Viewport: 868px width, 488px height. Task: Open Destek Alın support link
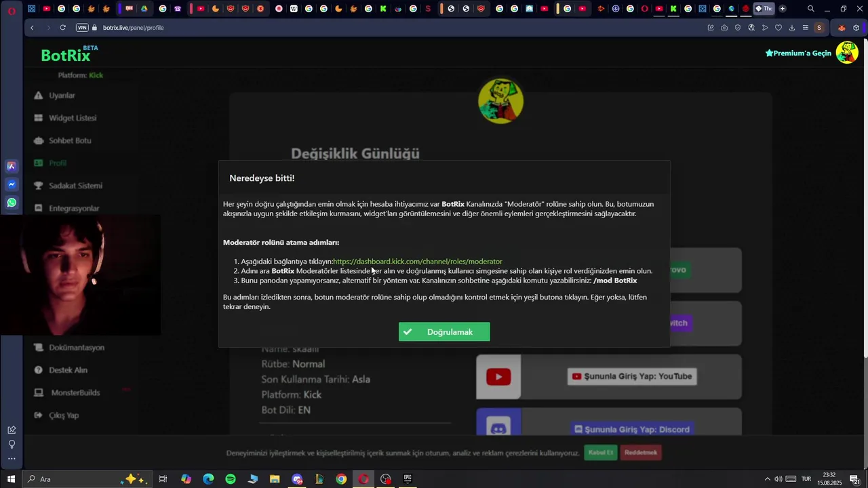[68, 370]
